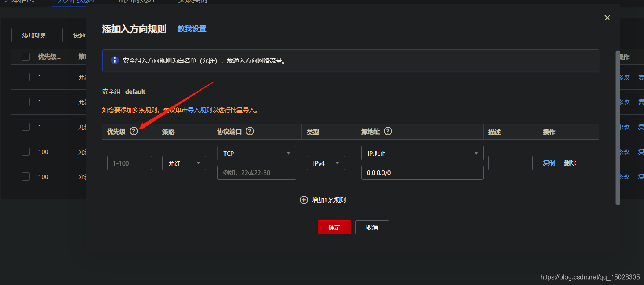Close the 添加入方向规则 dialog
Screen dimensions: 644x285
pyautogui.click(x=607, y=18)
